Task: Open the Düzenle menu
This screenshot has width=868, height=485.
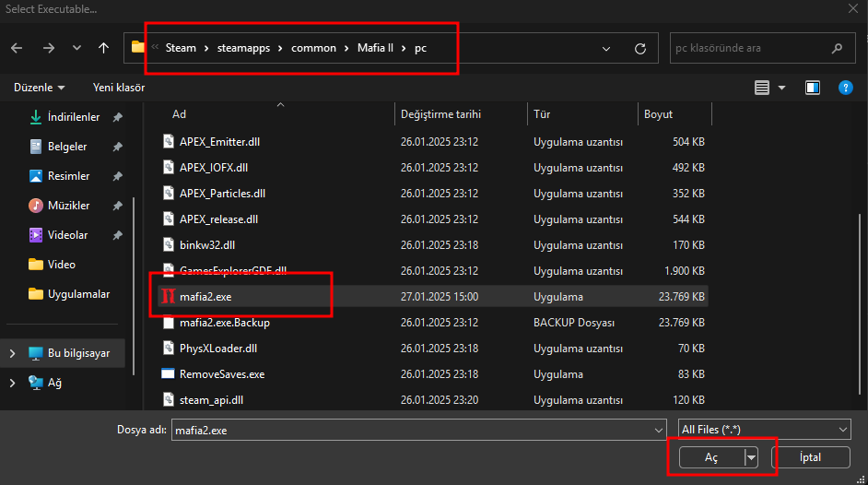Action: [39, 88]
